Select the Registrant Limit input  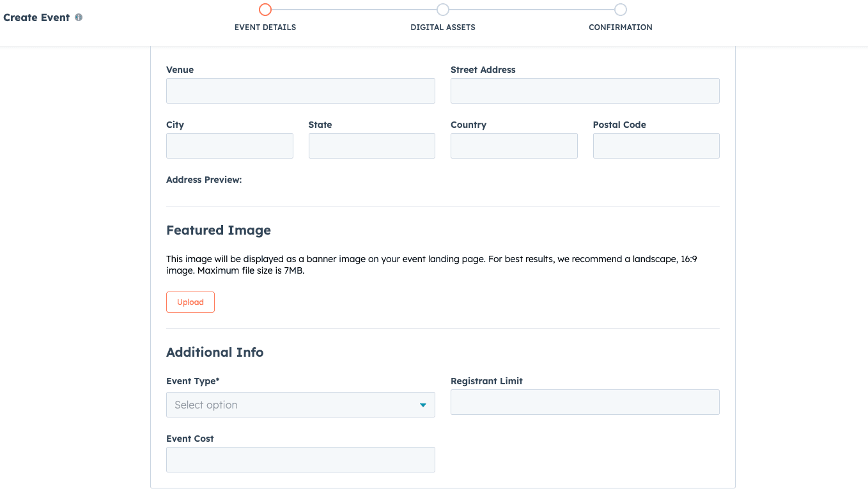pos(585,402)
